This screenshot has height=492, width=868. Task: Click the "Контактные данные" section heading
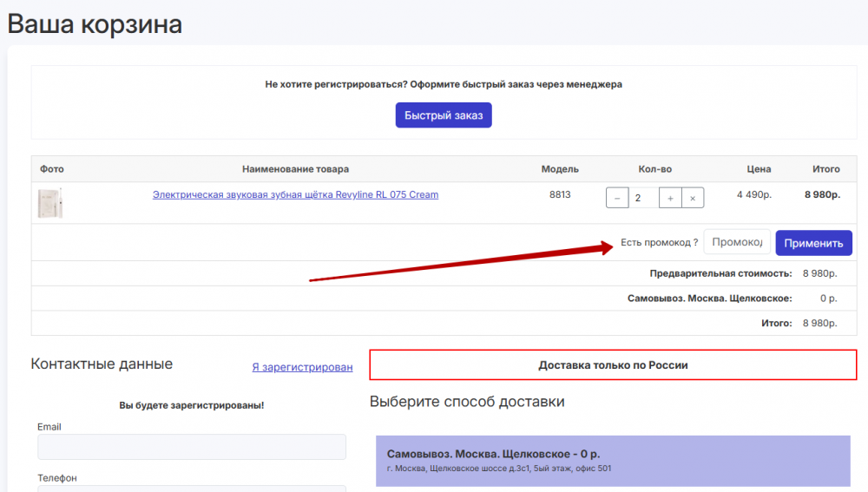(102, 364)
